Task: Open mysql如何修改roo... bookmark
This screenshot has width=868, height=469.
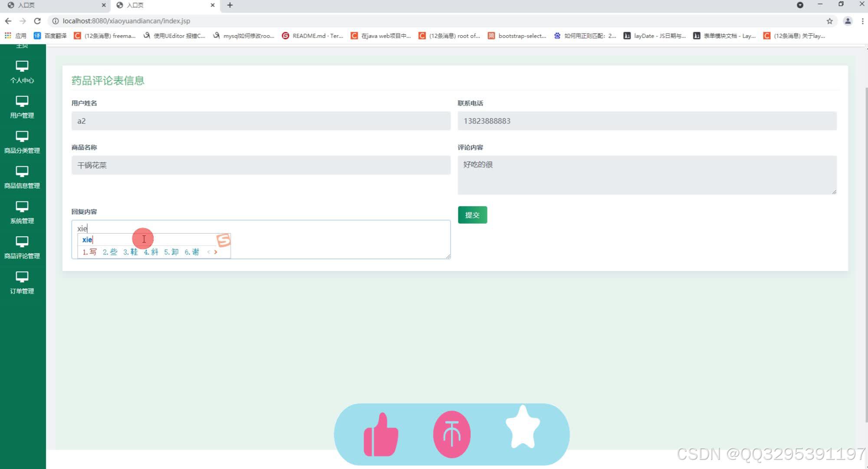Action: [x=244, y=36]
